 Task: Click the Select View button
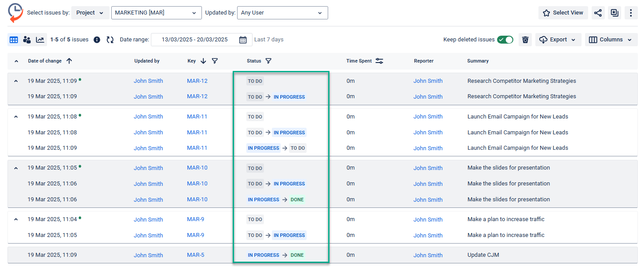(563, 12)
